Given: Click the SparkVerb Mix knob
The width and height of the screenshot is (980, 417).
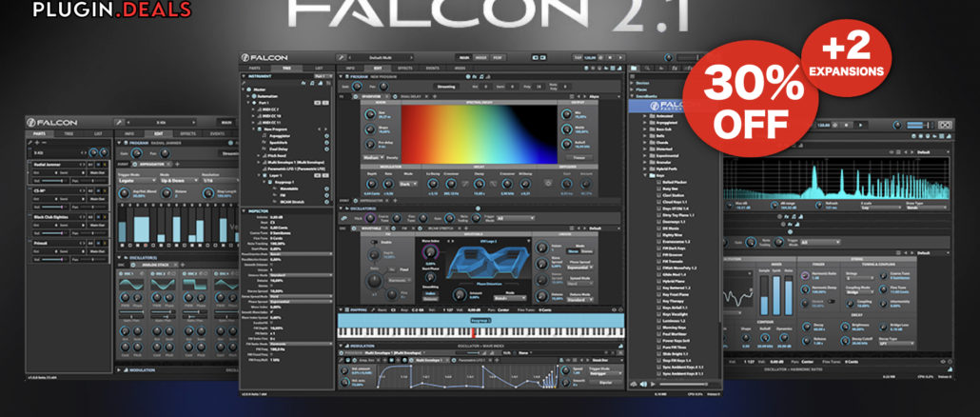Looking at the screenshot, I should [565, 115].
